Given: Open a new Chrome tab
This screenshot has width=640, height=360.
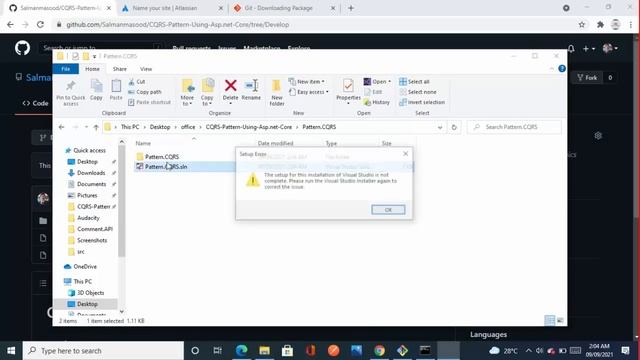Looking at the screenshot, I should (351, 8).
